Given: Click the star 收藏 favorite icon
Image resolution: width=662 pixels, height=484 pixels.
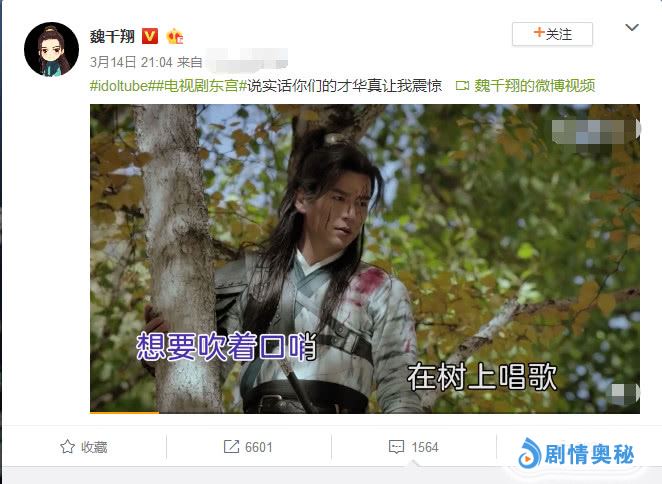Looking at the screenshot, I should [x=68, y=447].
